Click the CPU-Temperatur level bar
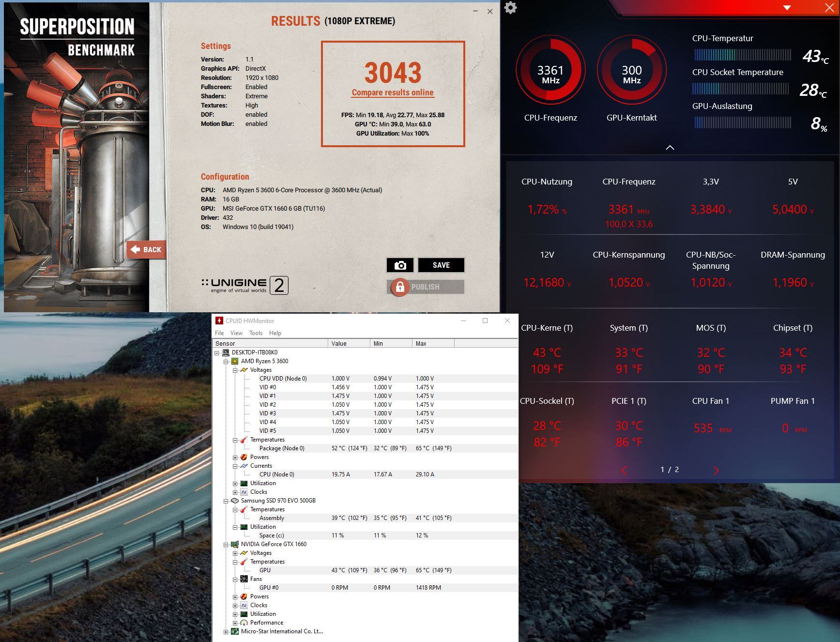The image size is (840, 642). point(742,55)
